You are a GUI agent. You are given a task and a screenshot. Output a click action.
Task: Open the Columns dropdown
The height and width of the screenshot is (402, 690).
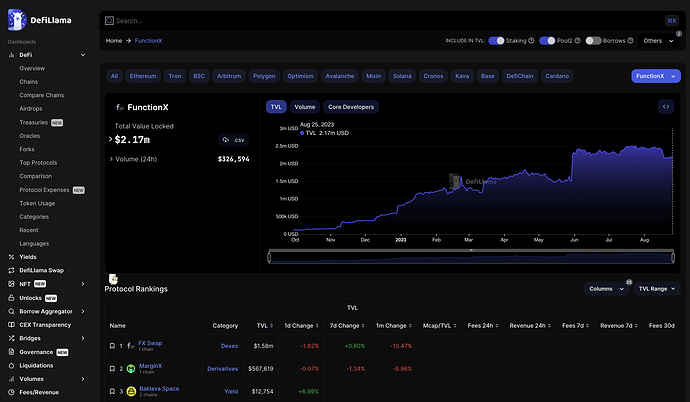point(606,288)
